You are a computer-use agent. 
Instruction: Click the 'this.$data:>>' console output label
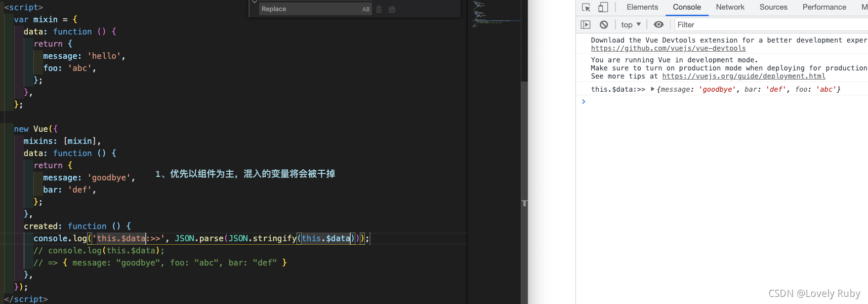pyautogui.click(x=618, y=89)
